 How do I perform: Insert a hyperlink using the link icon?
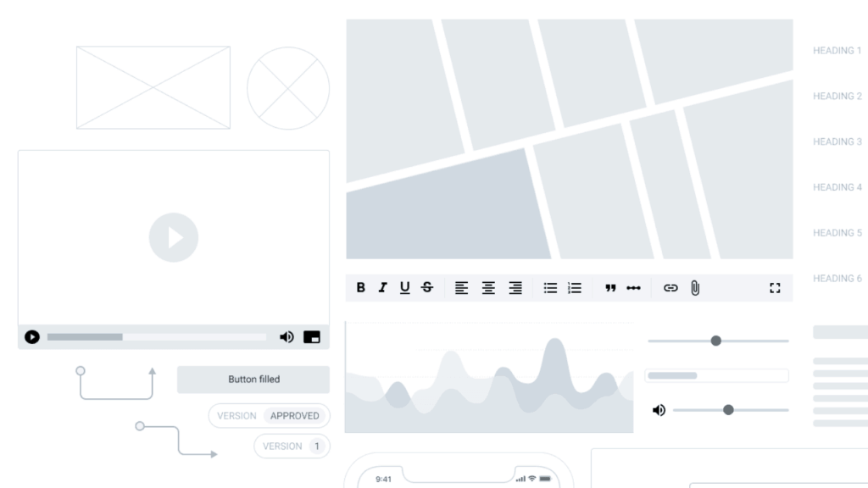pos(670,288)
